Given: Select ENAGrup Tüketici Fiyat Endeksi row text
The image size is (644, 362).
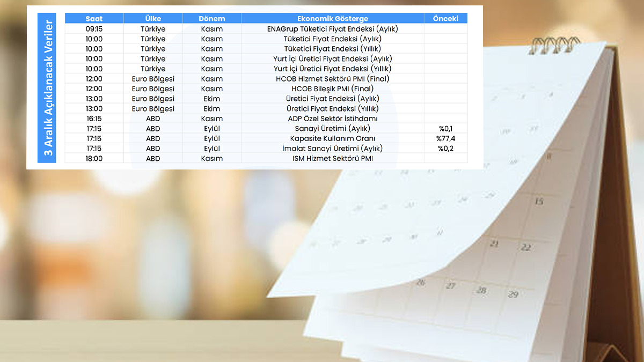Looking at the screenshot, I should [x=332, y=29].
